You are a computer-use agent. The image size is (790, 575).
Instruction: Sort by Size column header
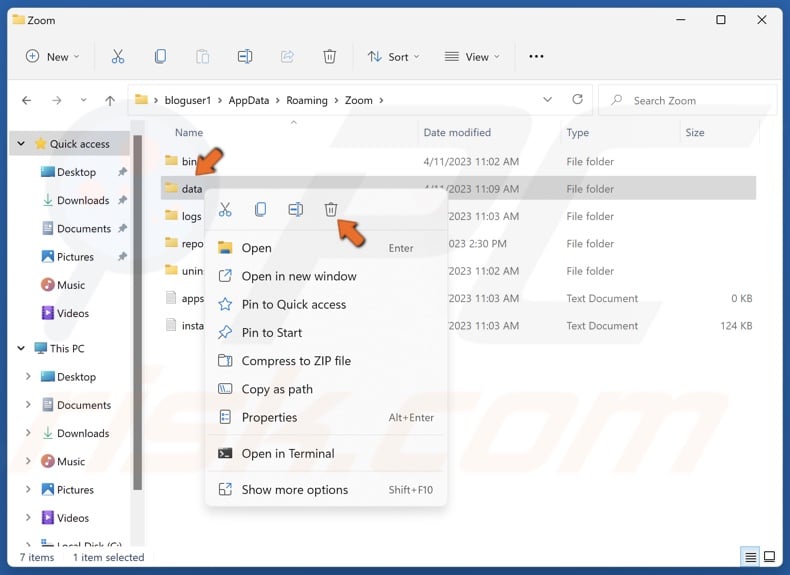695,133
